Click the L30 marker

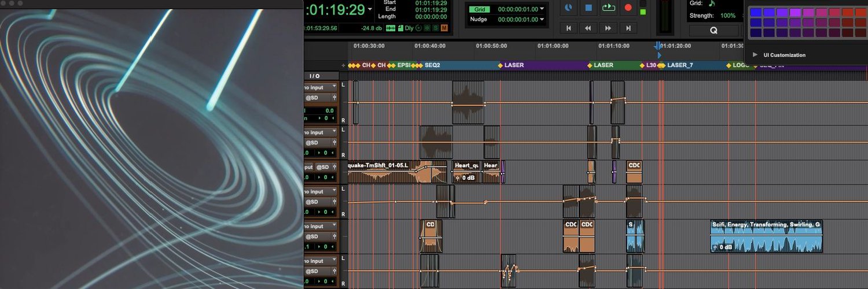click(x=651, y=65)
